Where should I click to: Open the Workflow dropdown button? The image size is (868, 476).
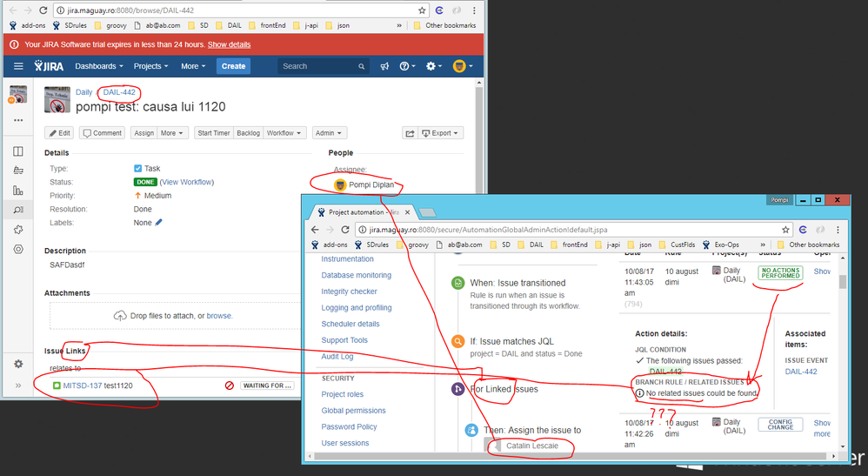point(284,133)
